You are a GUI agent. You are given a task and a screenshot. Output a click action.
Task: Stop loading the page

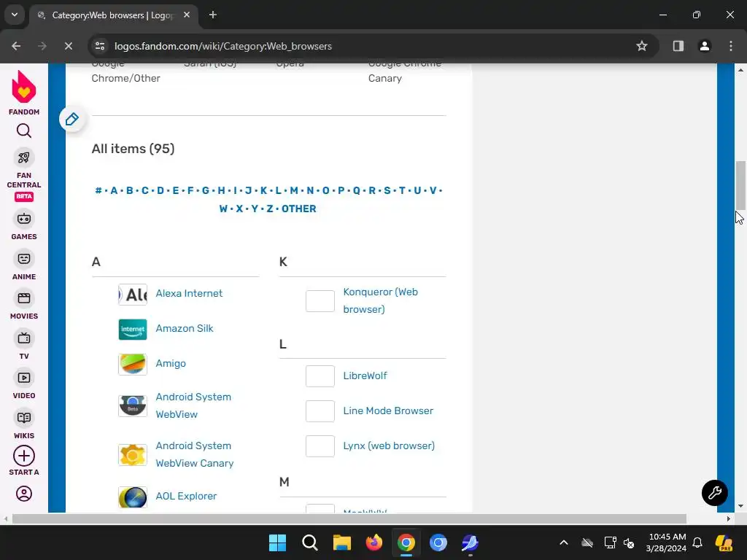click(69, 46)
